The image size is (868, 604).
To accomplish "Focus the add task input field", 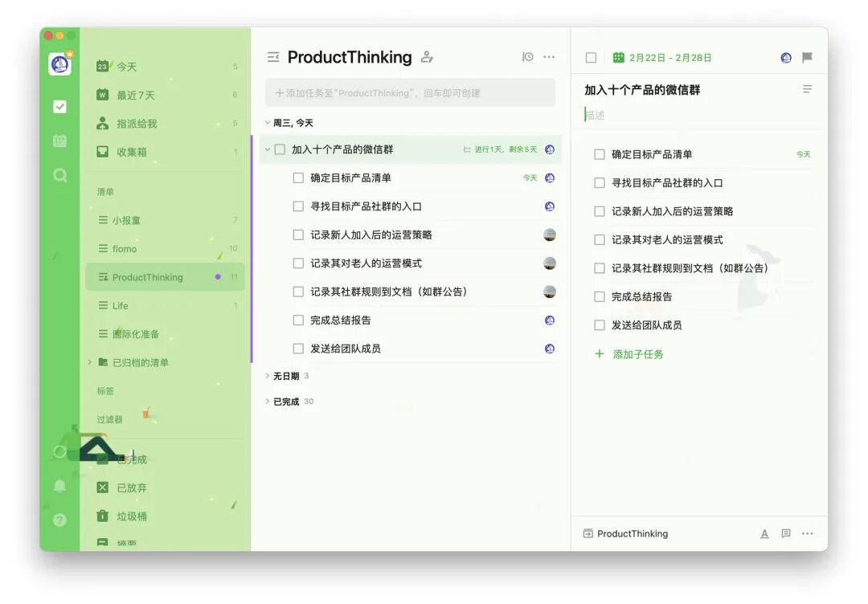I will (410, 93).
